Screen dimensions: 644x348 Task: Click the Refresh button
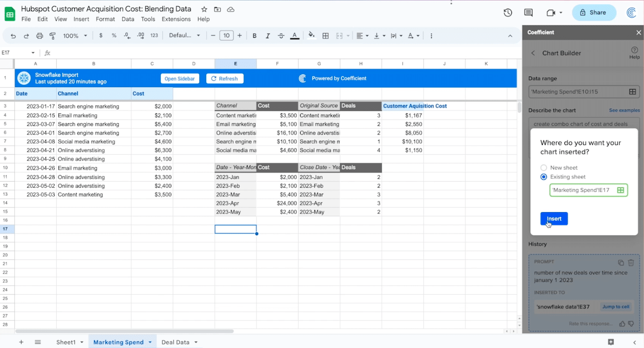(x=225, y=78)
